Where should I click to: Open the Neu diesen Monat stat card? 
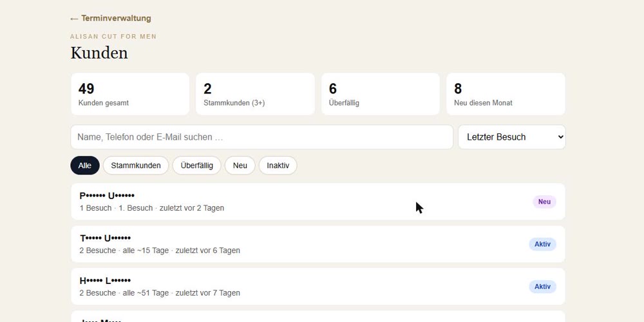tap(506, 94)
